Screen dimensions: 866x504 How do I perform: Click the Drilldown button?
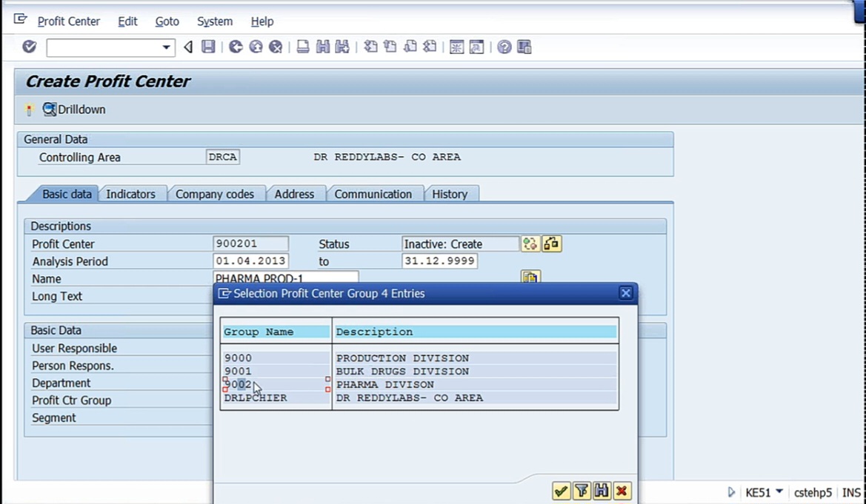click(x=74, y=110)
